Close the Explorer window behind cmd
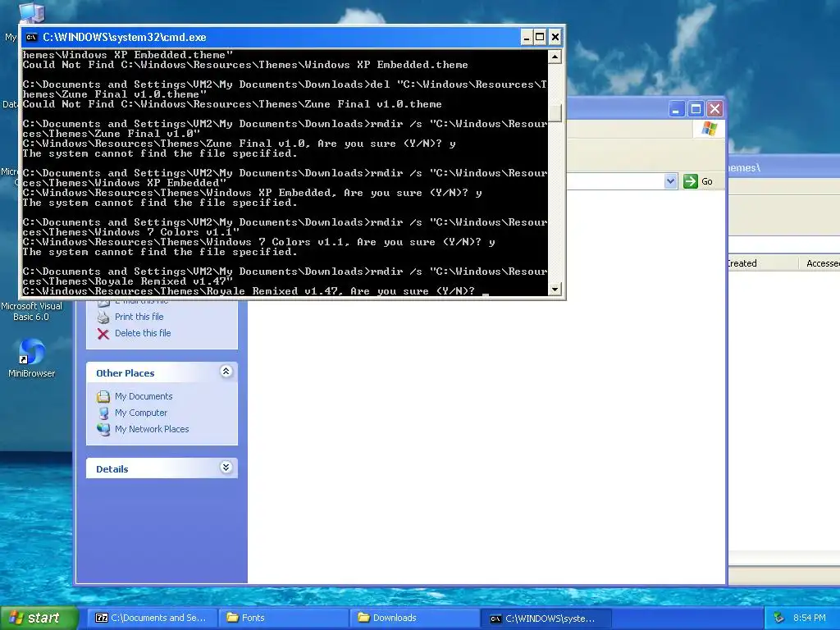The width and height of the screenshot is (840, 630). pyautogui.click(x=714, y=109)
